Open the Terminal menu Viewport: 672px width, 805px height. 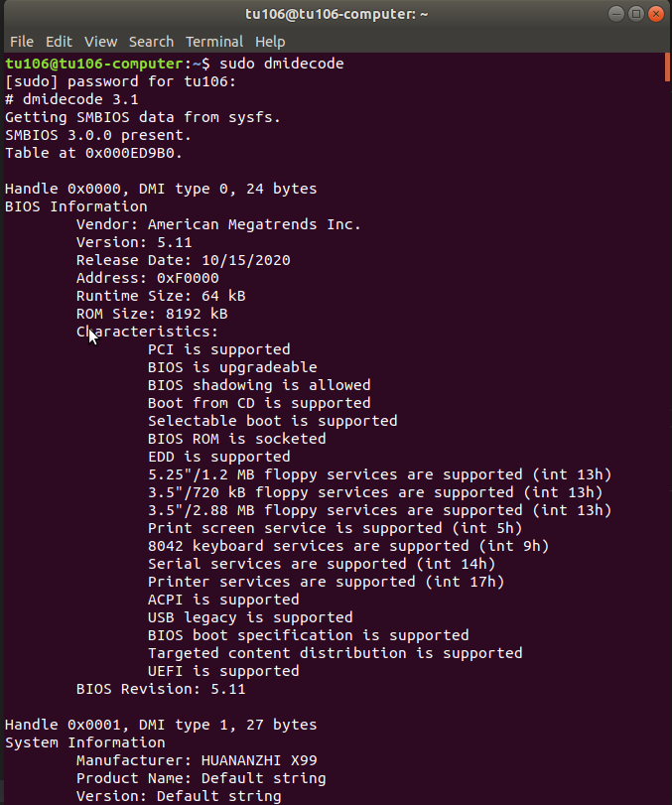point(214,42)
